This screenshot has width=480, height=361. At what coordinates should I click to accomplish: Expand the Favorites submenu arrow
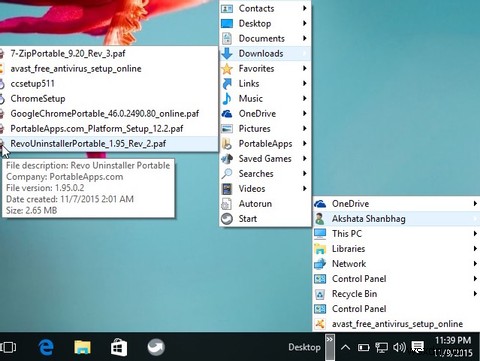pos(304,68)
